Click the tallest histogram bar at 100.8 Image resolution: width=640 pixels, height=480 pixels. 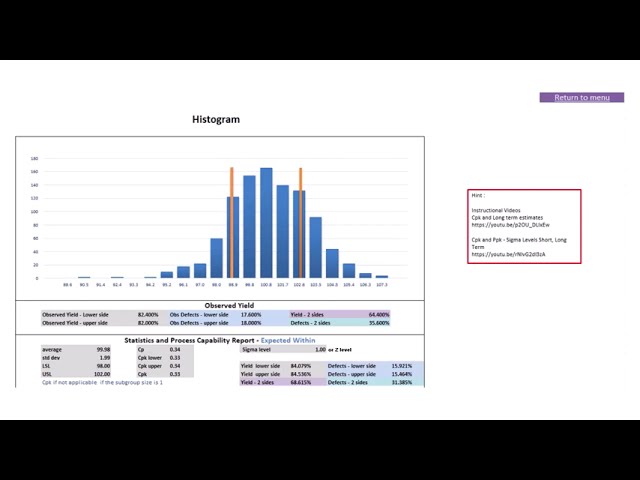266,223
